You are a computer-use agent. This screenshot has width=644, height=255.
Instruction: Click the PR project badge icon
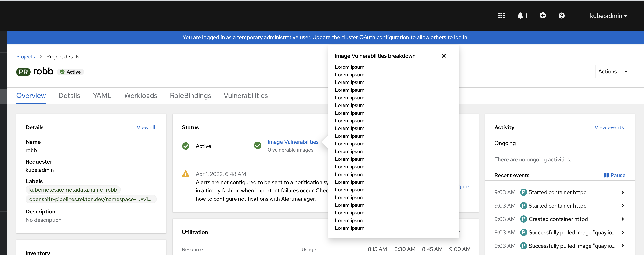[23, 72]
